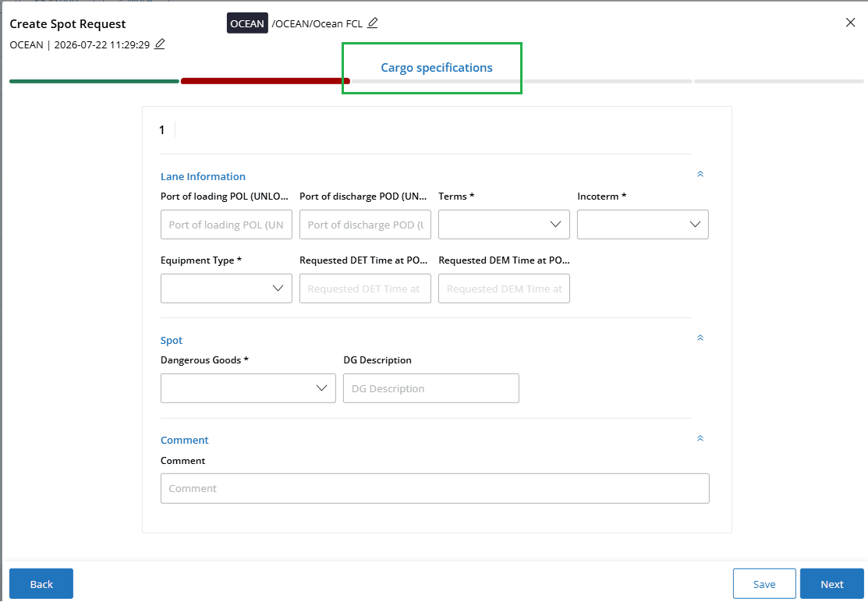Go to the Cargo specifications step

[x=436, y=68]
